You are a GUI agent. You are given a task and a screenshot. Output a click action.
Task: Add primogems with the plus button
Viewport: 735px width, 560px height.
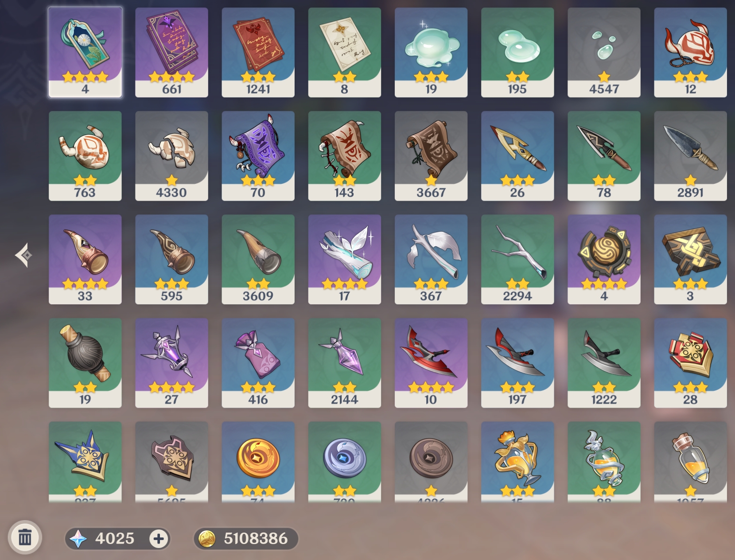[158, 539]
